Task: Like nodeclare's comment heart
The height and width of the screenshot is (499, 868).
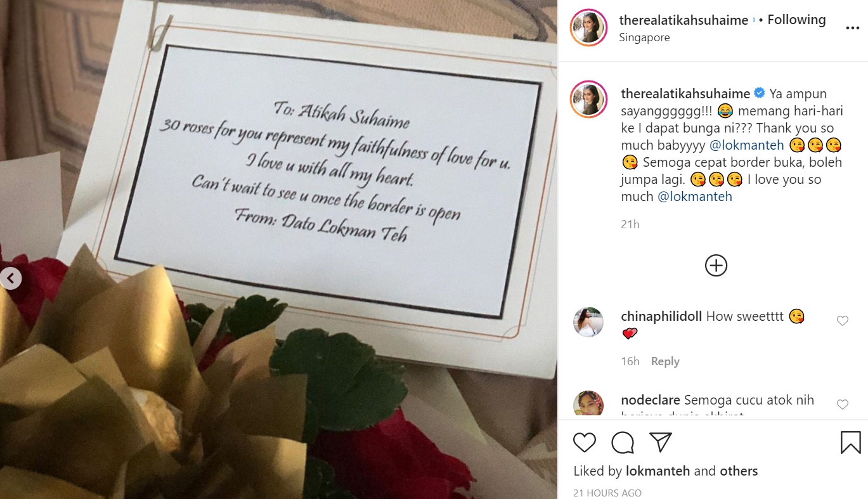Action: (x=843, y=405)
